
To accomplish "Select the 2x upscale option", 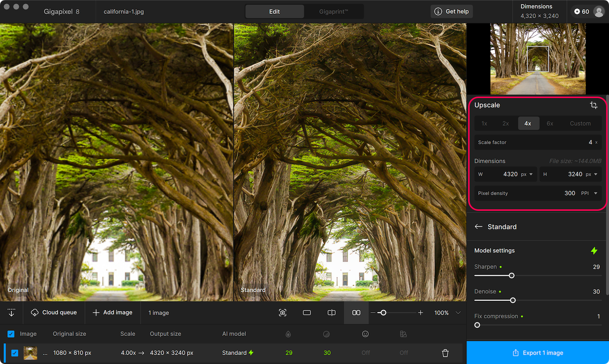I will [506, 124].
